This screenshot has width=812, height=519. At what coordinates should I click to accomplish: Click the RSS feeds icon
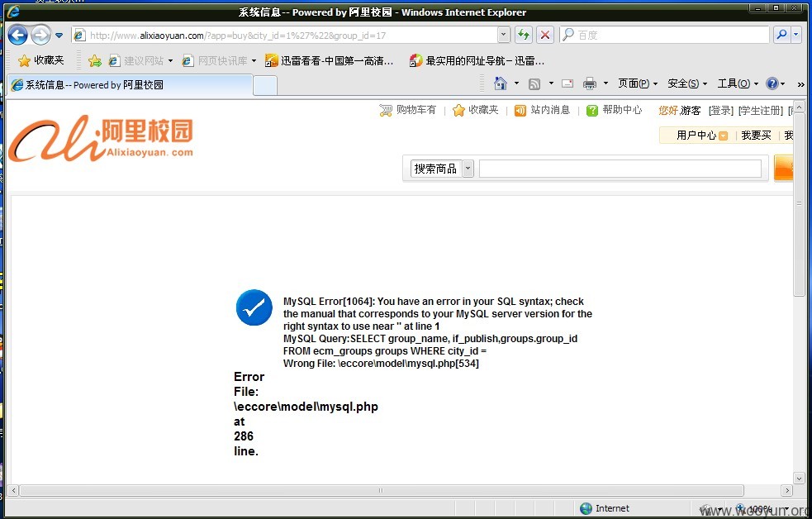tap(534, 83)
